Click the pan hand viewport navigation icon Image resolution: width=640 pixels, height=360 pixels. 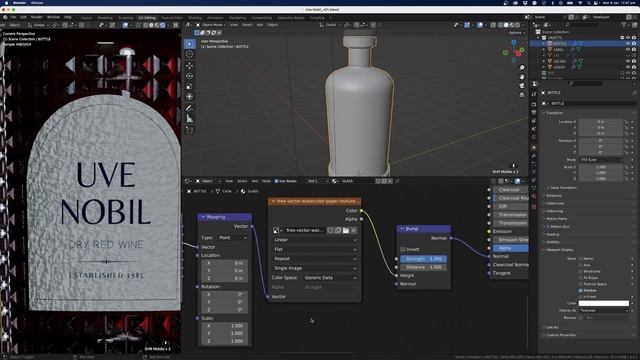(522, 76)
